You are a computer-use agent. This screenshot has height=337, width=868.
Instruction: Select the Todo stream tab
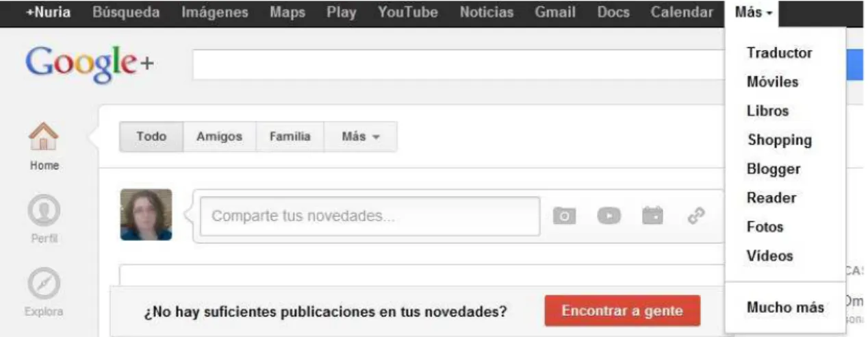pyautogui.click(x=151, y=137)
